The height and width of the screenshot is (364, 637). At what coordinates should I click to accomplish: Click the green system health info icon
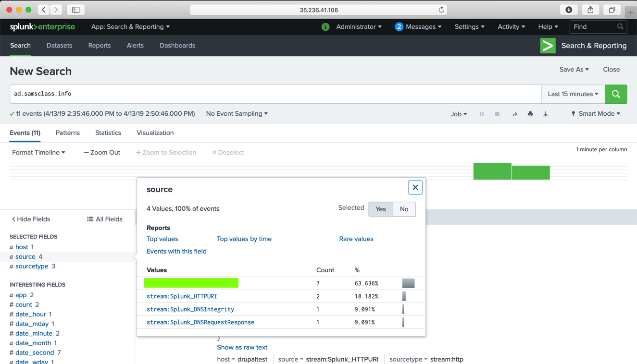tap(325, 27)
